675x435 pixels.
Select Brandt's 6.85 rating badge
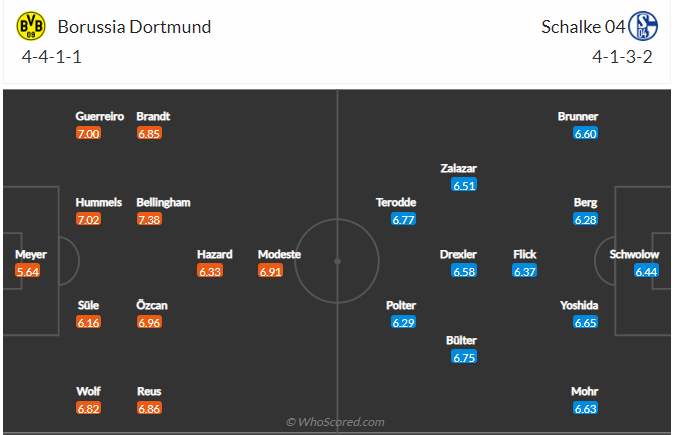pos(149,133)
